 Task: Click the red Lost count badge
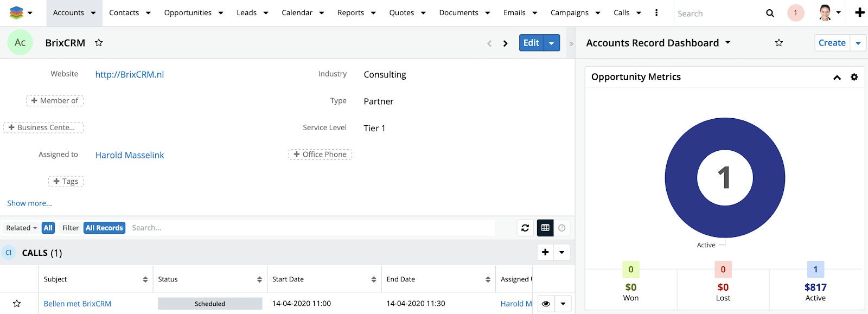[x=723, y=270]
